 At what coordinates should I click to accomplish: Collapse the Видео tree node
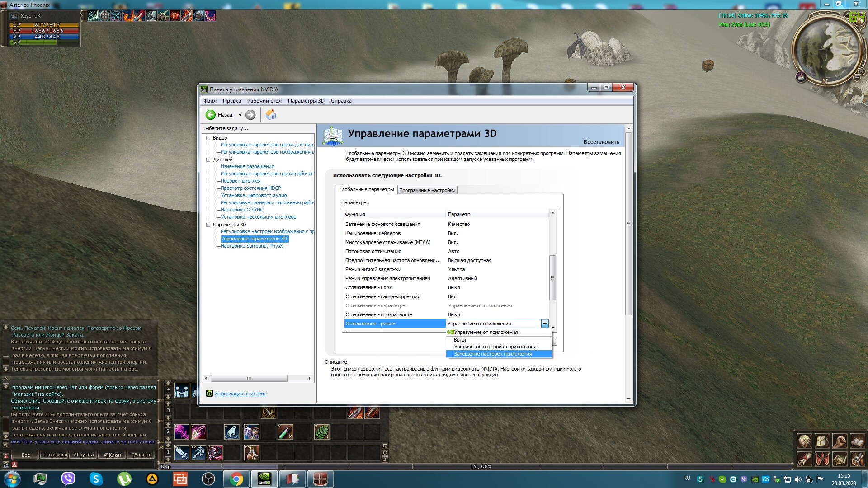(x=208, y=138)
